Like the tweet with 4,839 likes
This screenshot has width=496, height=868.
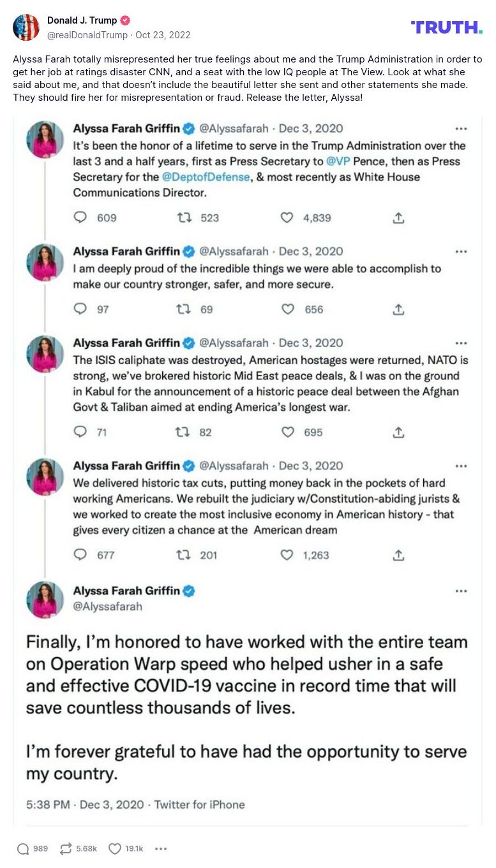pos(287,217)
